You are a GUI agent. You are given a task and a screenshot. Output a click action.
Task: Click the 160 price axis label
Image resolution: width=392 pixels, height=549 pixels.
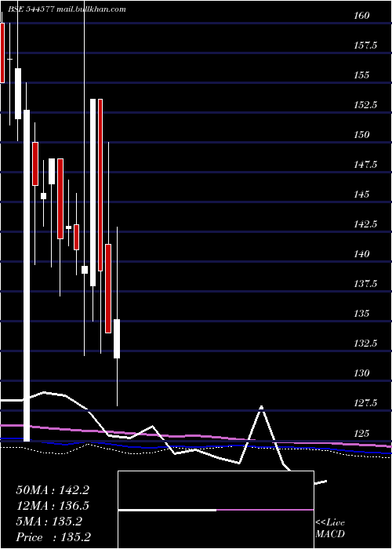[361, 16]
